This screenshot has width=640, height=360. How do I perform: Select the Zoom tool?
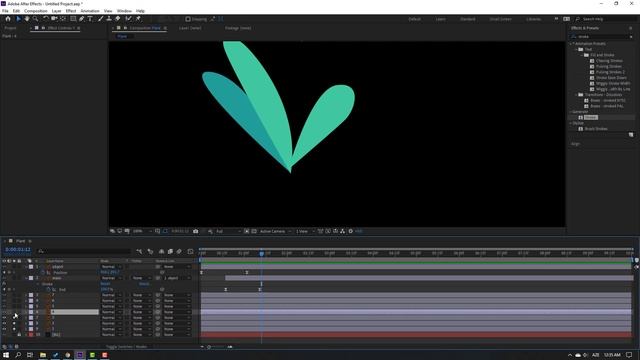[x=36, y=19]
